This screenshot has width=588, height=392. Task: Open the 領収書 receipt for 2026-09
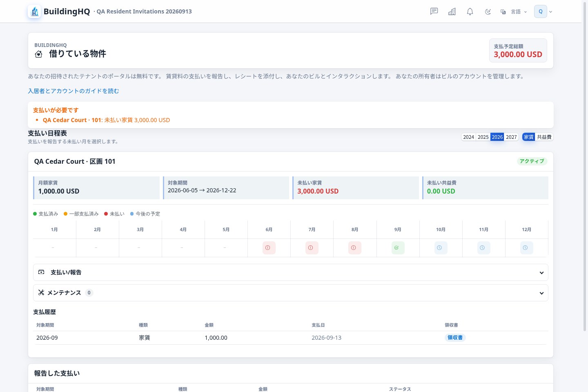(x=455, y=338)
